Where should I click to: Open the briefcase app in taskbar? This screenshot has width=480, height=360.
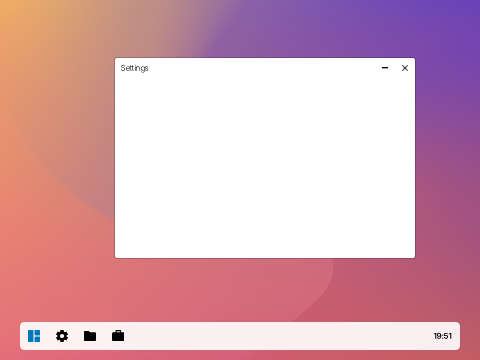[118, 336]
